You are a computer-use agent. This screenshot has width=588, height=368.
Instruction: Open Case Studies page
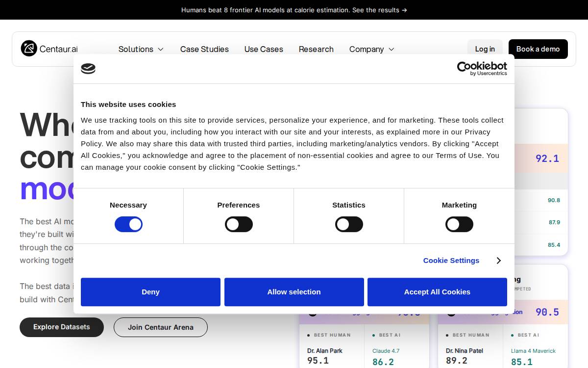[x=204, y=49]
